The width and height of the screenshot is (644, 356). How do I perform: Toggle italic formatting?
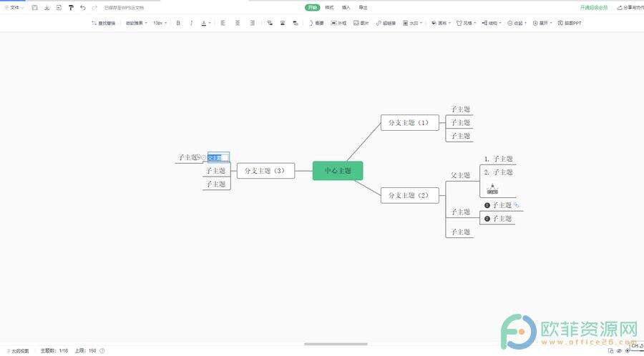point(191,24)
